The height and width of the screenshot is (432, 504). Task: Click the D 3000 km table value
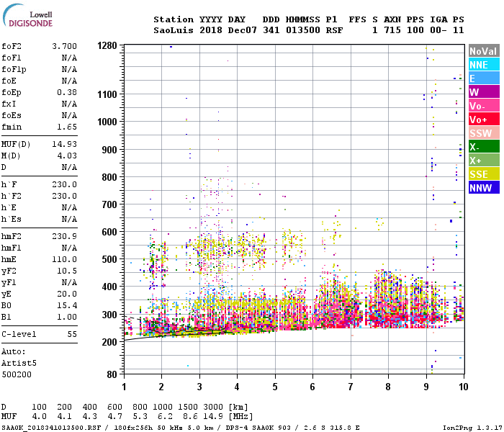(213, 407)
